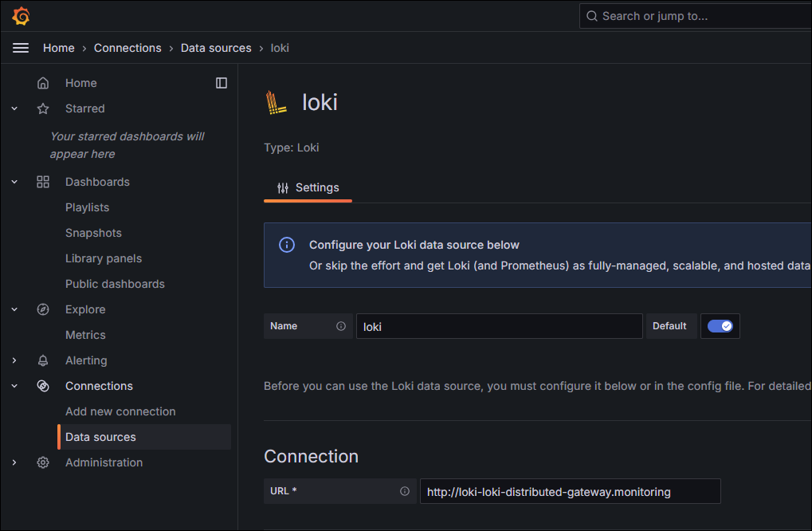
Task: Collapse the Explore section chevron
Action: click(x=14, y=309)
